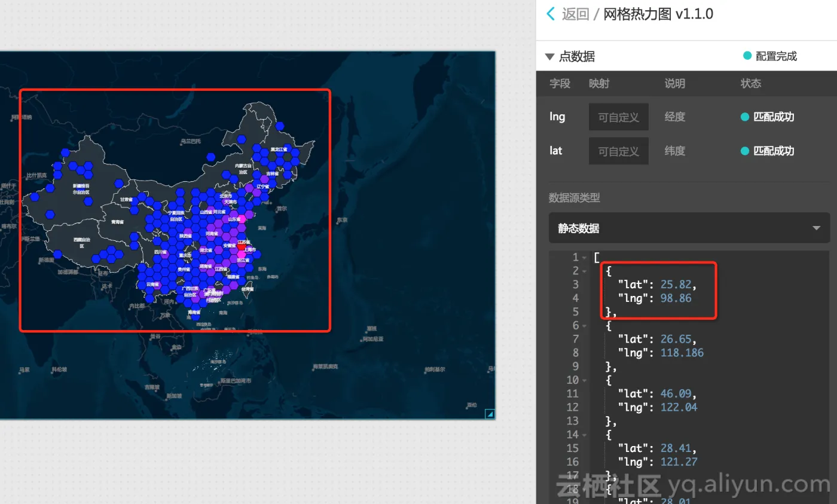837x504 pixels.
Task: Fold code block at line 10 arrow
Action: 584,380
